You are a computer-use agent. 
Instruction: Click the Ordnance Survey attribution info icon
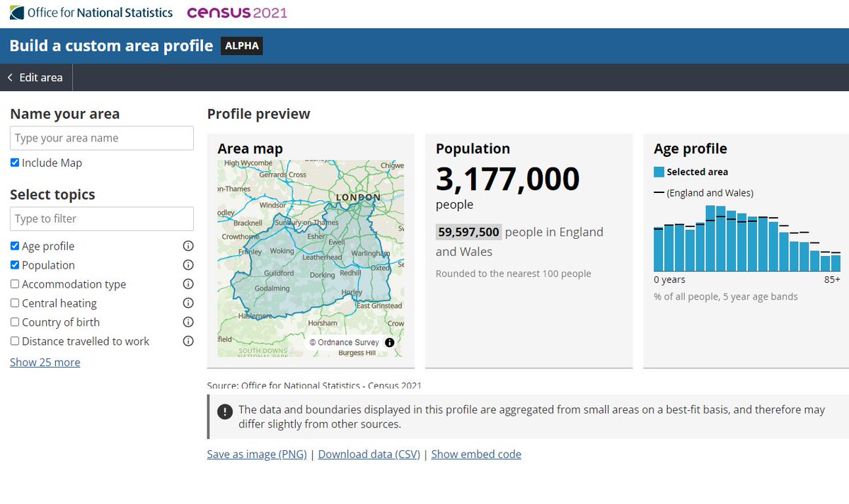click(388, 343)
